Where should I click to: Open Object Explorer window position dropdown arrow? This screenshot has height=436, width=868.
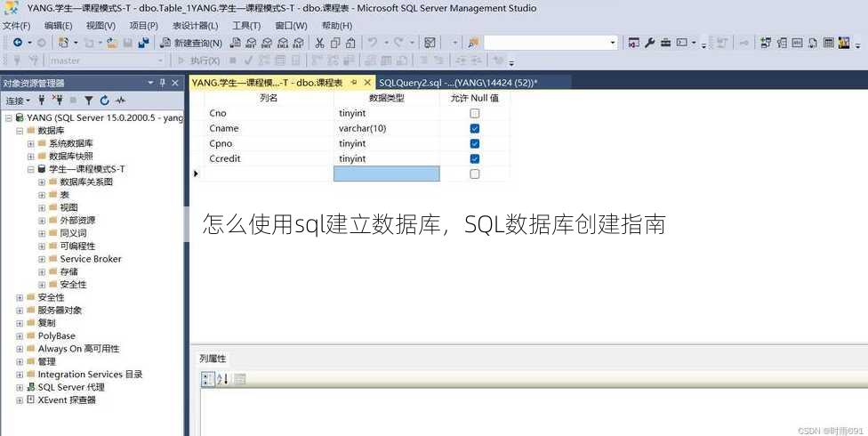(x=150, y=83)
